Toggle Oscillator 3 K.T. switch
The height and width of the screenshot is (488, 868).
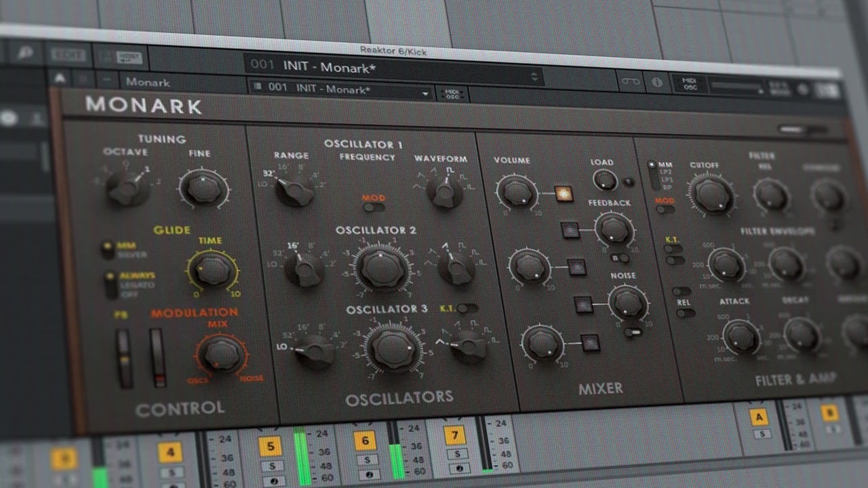pyautogui.click(x=467, y=308)
